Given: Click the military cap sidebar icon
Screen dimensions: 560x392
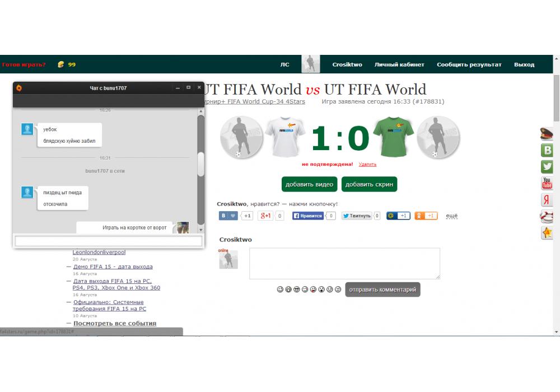Looking at the screenshot, I should (x=547, y=134).
